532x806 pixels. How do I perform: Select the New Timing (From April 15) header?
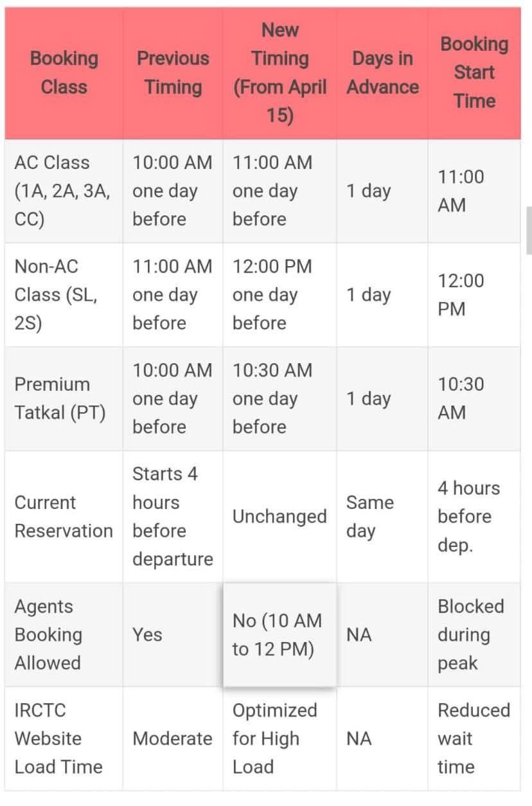coord(279,73)
